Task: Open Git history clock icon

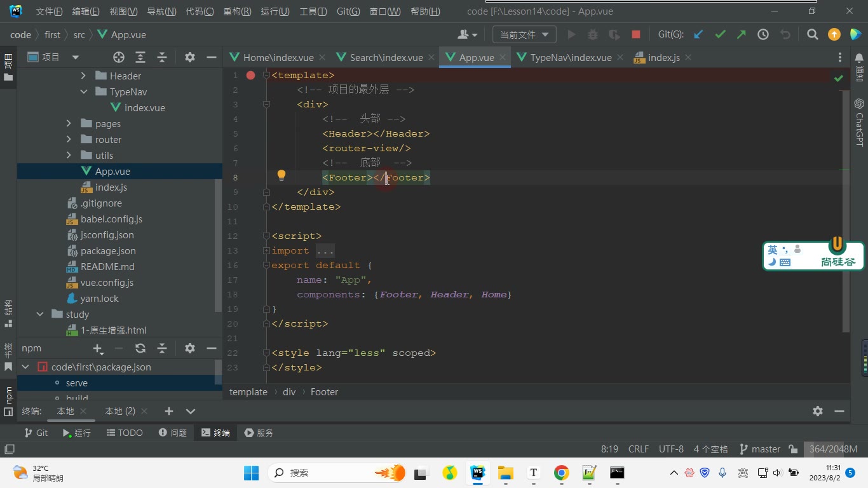Action: [763, 34]
